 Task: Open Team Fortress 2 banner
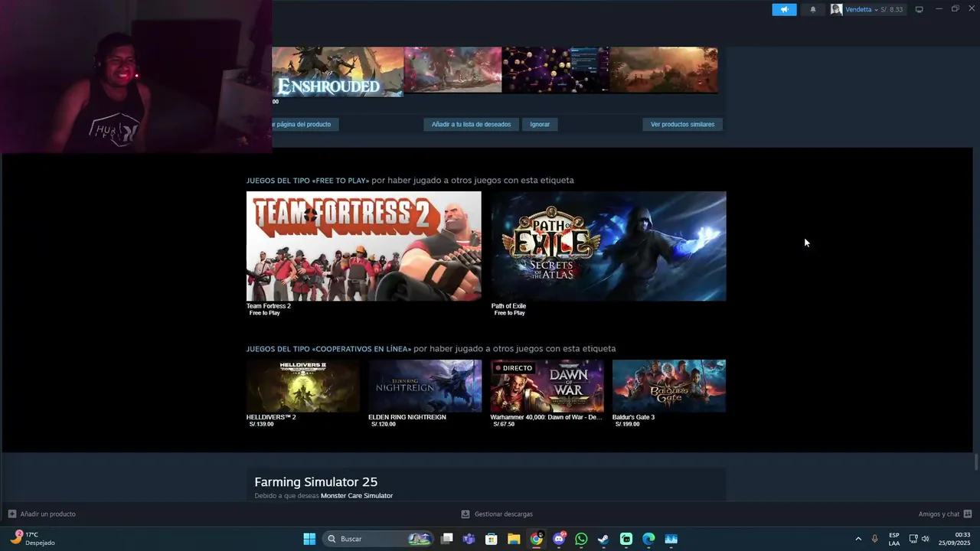coord(364,246)
